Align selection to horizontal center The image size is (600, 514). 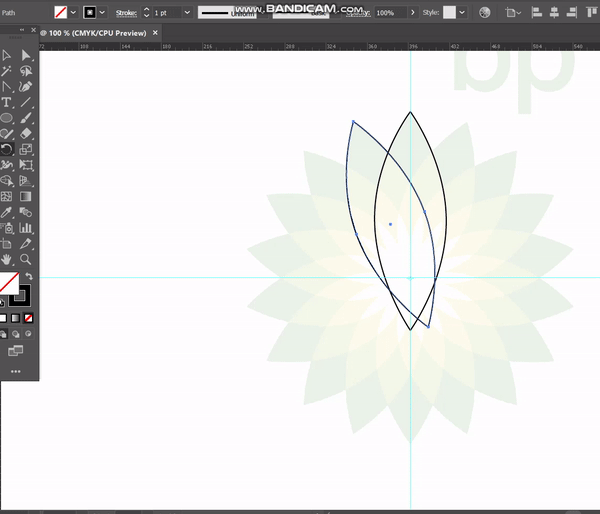554,13
